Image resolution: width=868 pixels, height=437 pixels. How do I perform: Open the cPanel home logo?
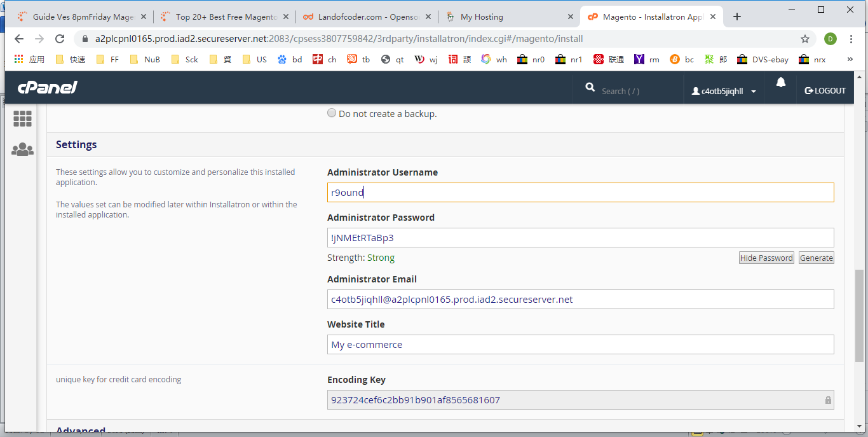48,88
